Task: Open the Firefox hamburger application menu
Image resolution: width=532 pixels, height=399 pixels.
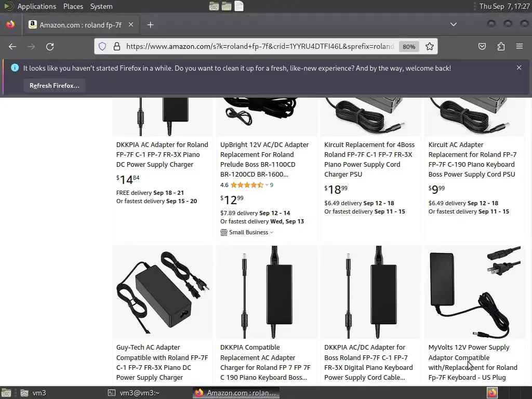Action: pos(520,46)
